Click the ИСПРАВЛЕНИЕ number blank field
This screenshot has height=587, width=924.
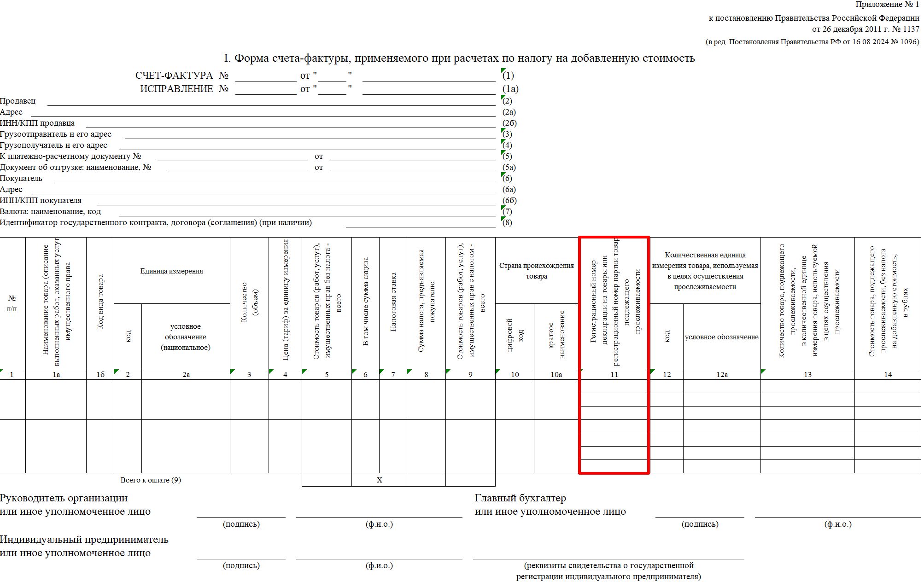point(265,89)
